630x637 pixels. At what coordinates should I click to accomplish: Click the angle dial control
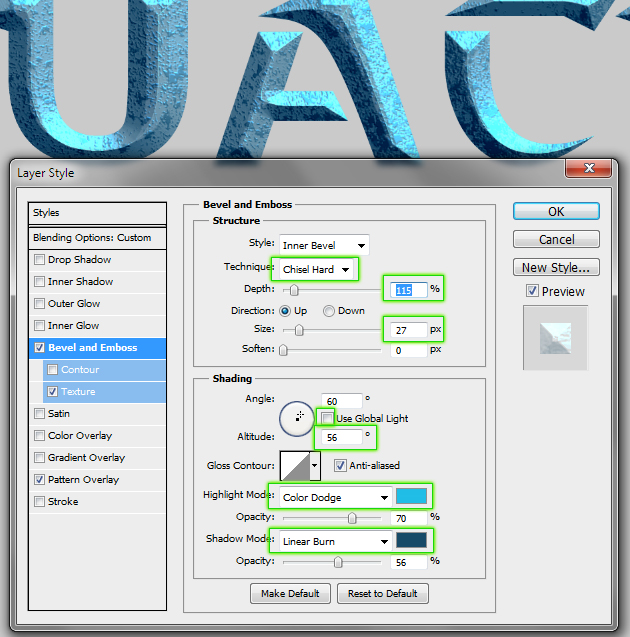pyautogui.click(x=297, y=417)
